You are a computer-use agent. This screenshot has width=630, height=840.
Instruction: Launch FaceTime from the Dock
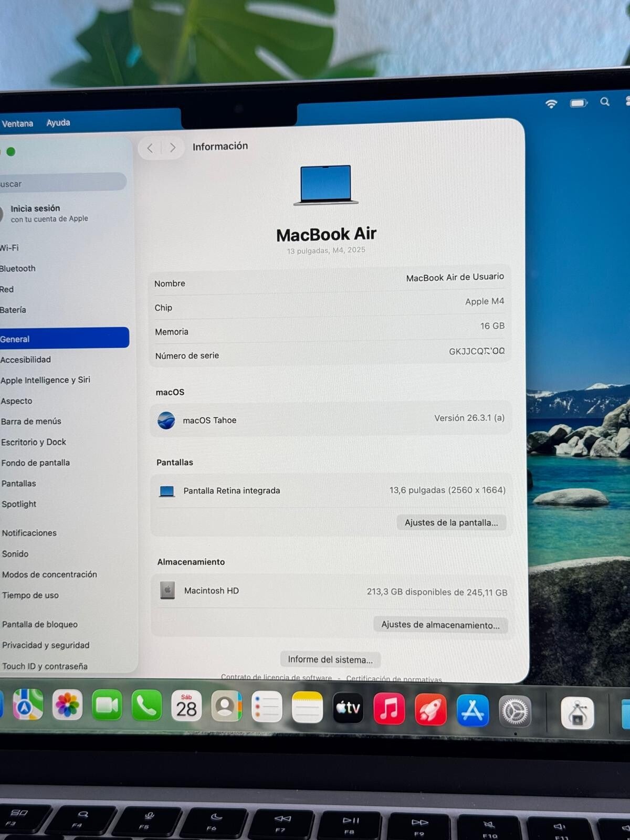(107, 705)
